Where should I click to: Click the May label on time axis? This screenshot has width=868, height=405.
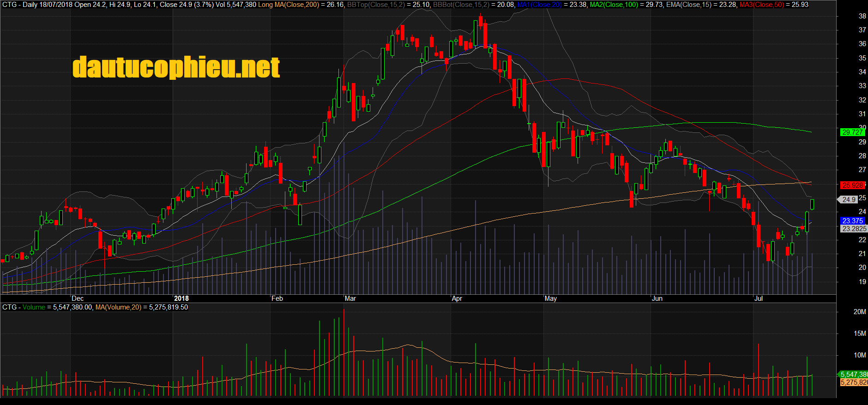tap(550, 298)
